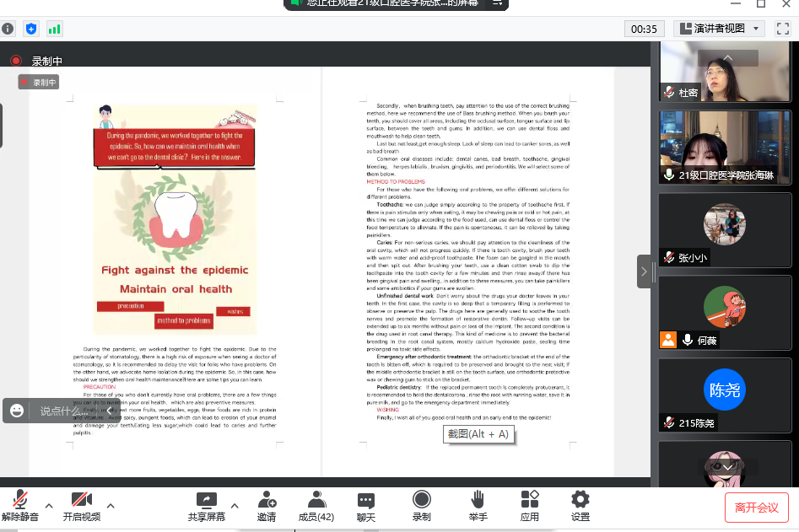Enter full screen mode via top-right icon
Viewport: 799px width, 532px height.
tap(782, 29)
